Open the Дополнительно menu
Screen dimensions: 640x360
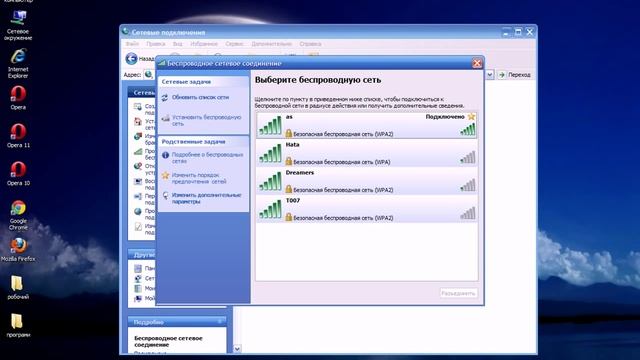[271, 44]
